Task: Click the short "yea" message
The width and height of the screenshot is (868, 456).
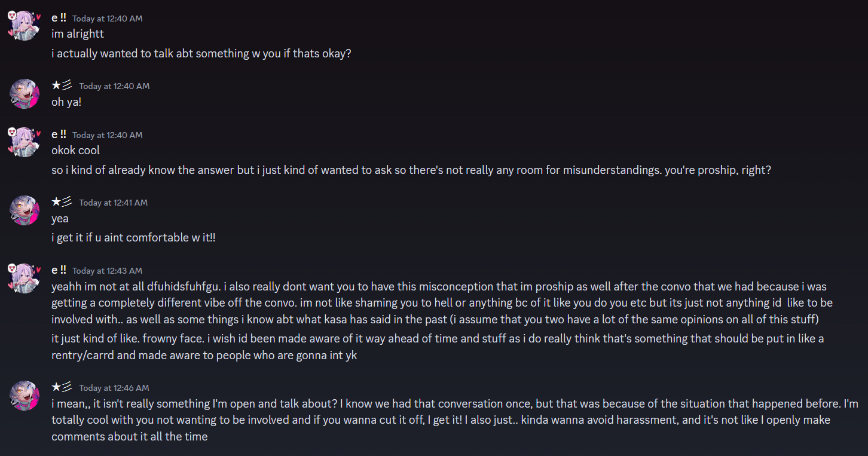Action: pos(60,219)
